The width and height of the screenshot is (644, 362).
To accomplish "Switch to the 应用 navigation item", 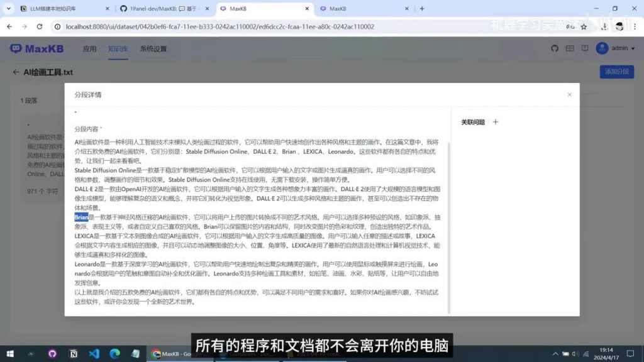I will [90, 48].
